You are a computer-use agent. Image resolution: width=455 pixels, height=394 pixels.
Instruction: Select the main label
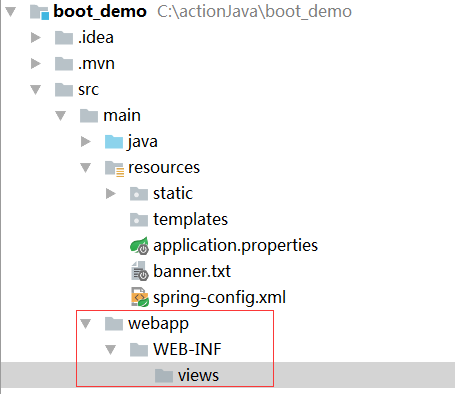(122, 116)
